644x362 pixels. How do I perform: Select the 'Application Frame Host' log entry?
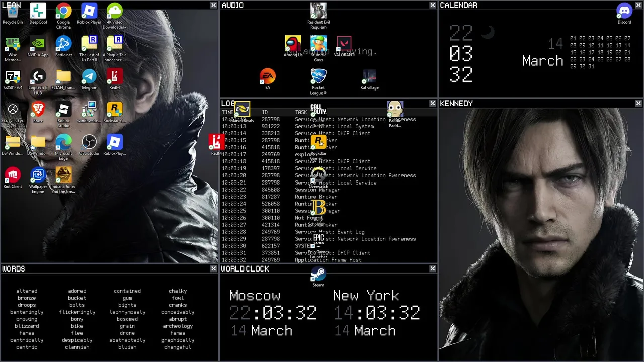click(329, 260)
